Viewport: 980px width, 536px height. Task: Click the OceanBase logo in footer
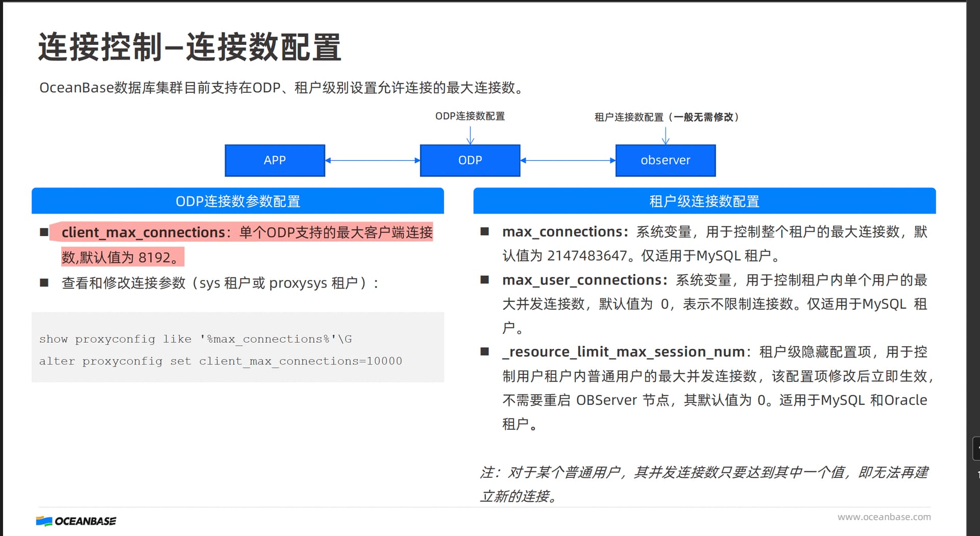76,521
